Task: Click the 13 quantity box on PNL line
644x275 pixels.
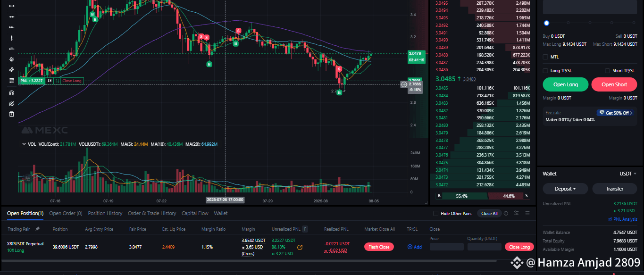Action: pos(49,81)
